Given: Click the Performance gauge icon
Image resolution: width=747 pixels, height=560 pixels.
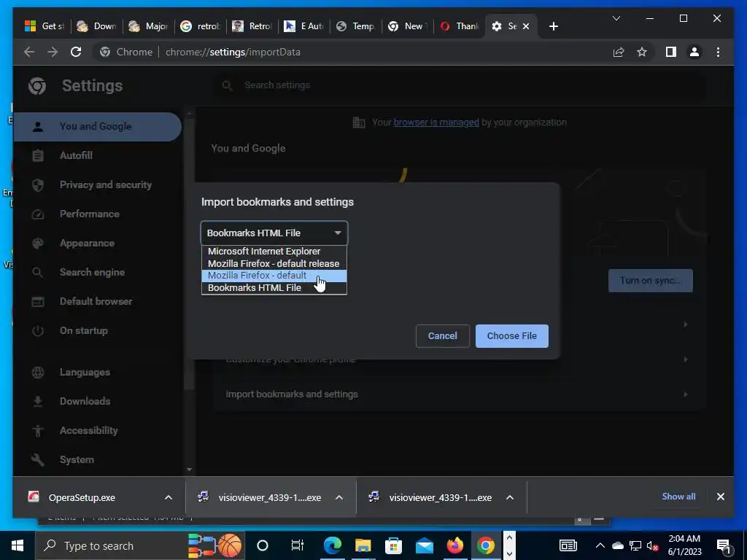Looking at the screenshot, I should (x=38, y=214).
